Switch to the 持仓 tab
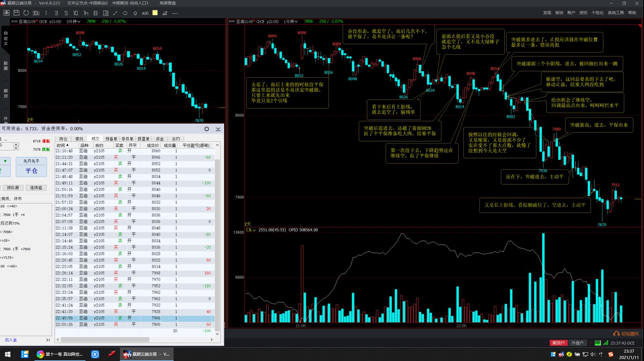This screenshot has height=361, width=644. (63, 139)
